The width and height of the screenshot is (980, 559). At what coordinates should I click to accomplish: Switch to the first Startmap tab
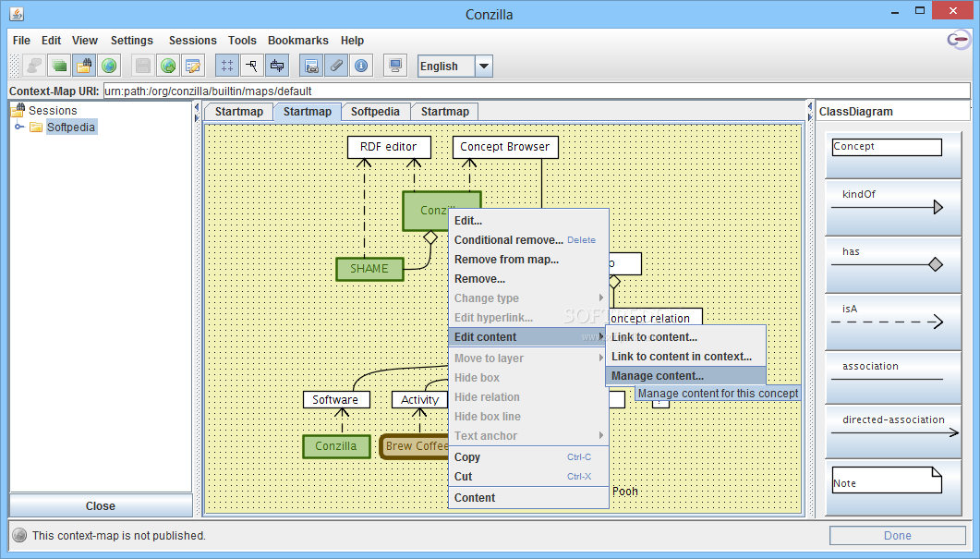click(238, 111)
